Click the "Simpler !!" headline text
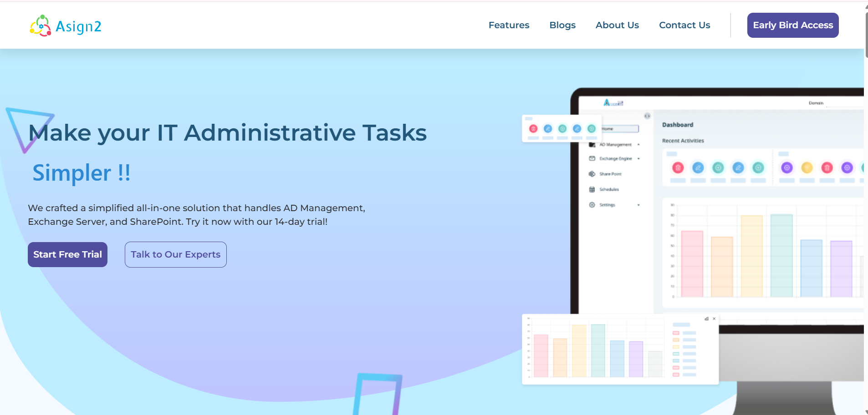This screenshot has width=868, height=415. click(82, 173)
